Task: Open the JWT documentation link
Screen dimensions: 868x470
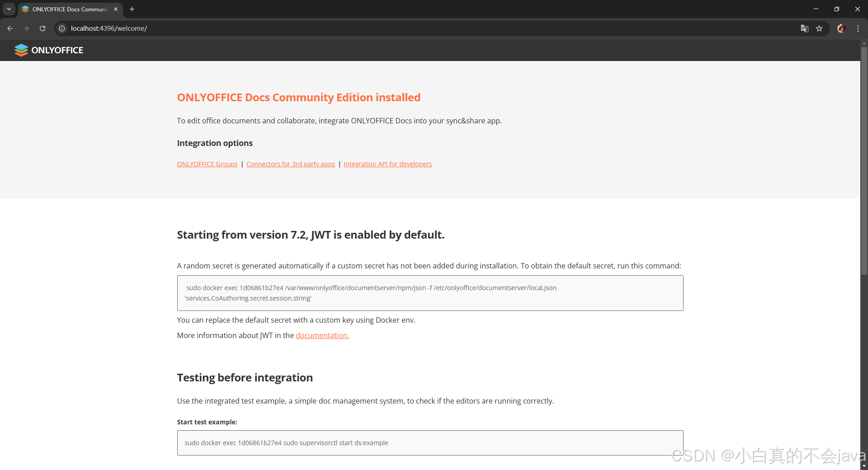Action: [322, 335]
